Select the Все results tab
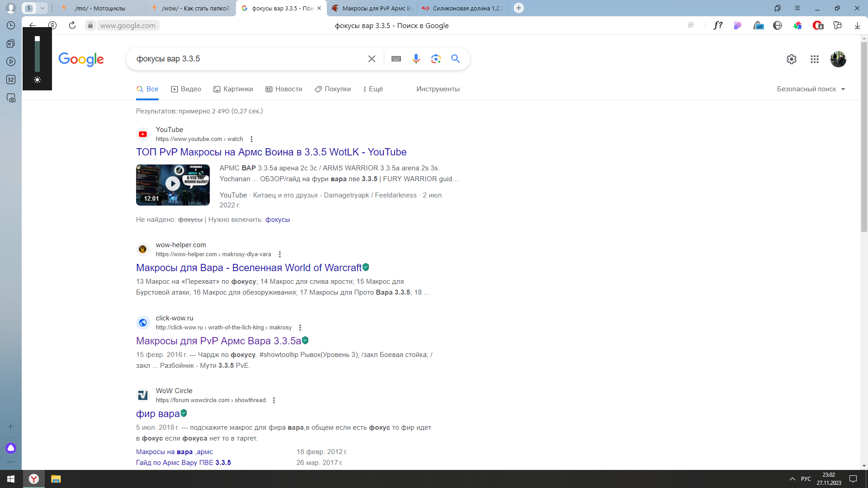868x488 pixels. [147, 89]
